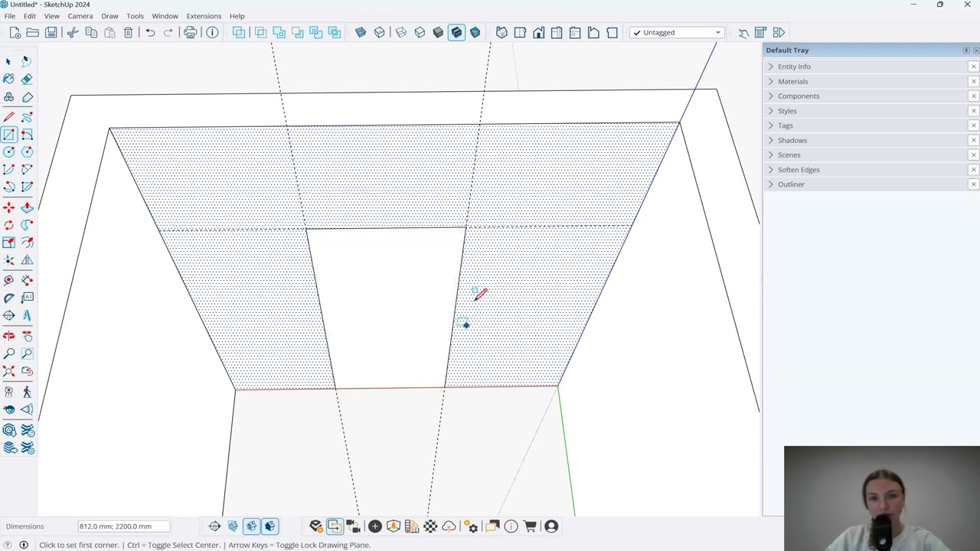Close the Soften Edges panel

tap(973, 170)
